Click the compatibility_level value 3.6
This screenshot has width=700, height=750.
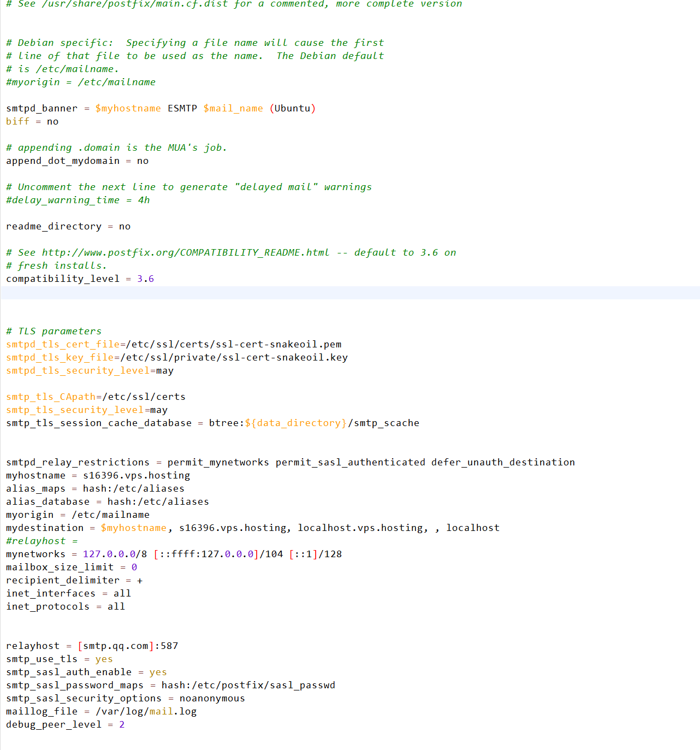click(146, 279)
